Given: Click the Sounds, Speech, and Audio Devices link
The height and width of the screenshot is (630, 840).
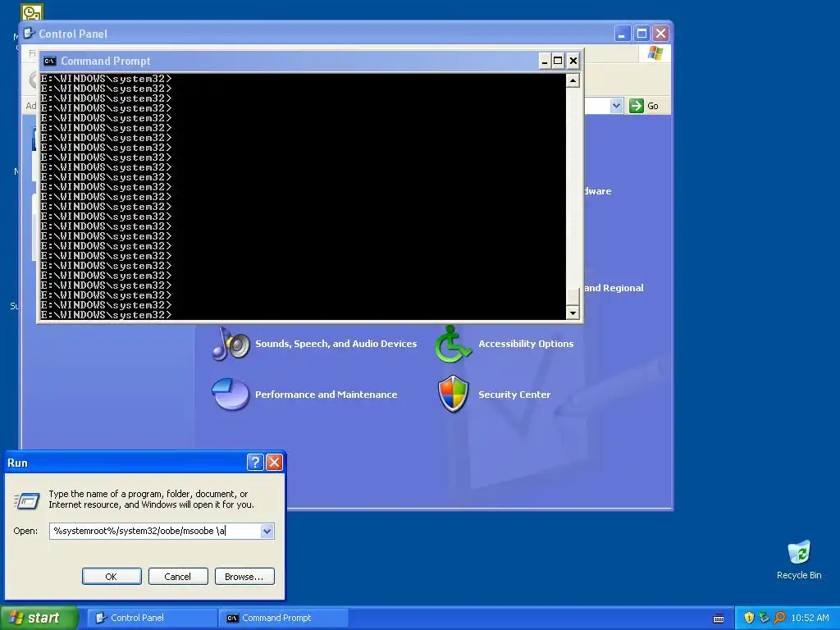Looking at the screenshot, I should pyautogui.click(x=336, y=344).
